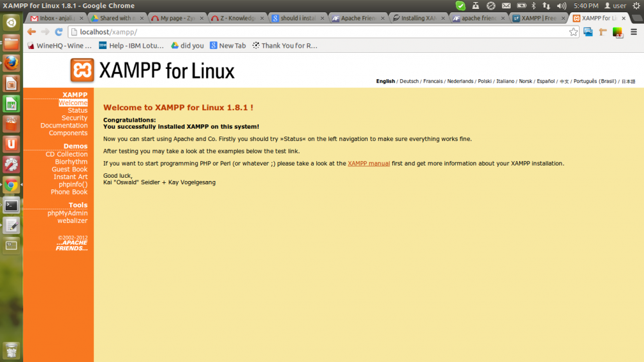The width and height of the screenshot is (644, 362).
Task: Open Ubuntu One from launcher
Action: pyautogui.click(x=11, y=144)
